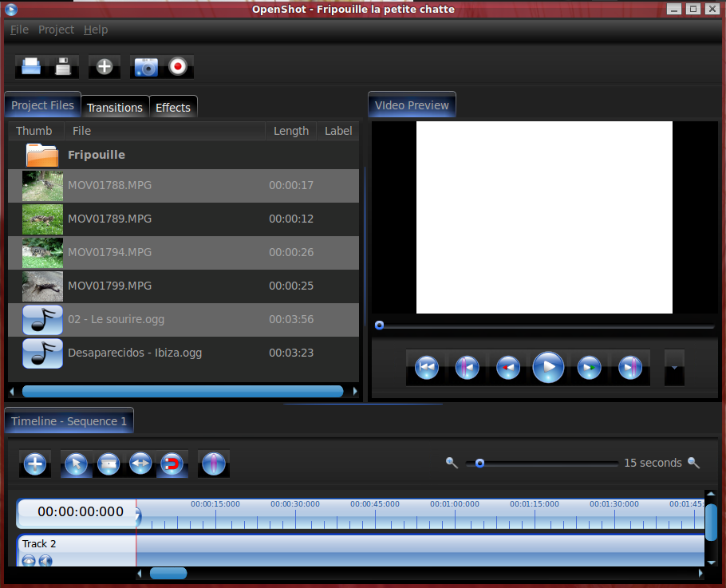Click the camera snapshot icon in toolbar
Image resolution: width=726 pixels, height=588 pixels.
146,67
